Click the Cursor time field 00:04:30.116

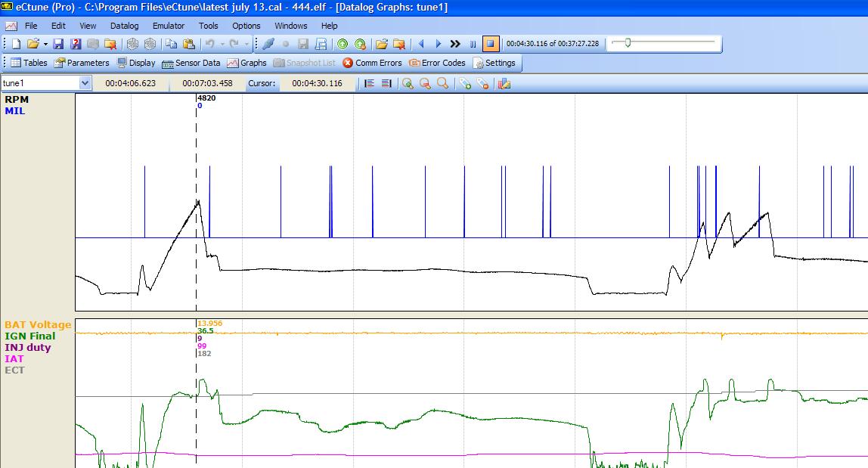pos(317,83)
